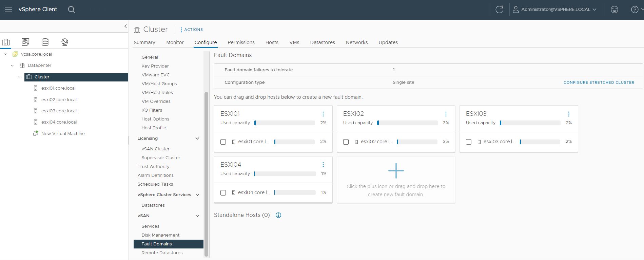Collapse the Licensing section

pos(197,138)
